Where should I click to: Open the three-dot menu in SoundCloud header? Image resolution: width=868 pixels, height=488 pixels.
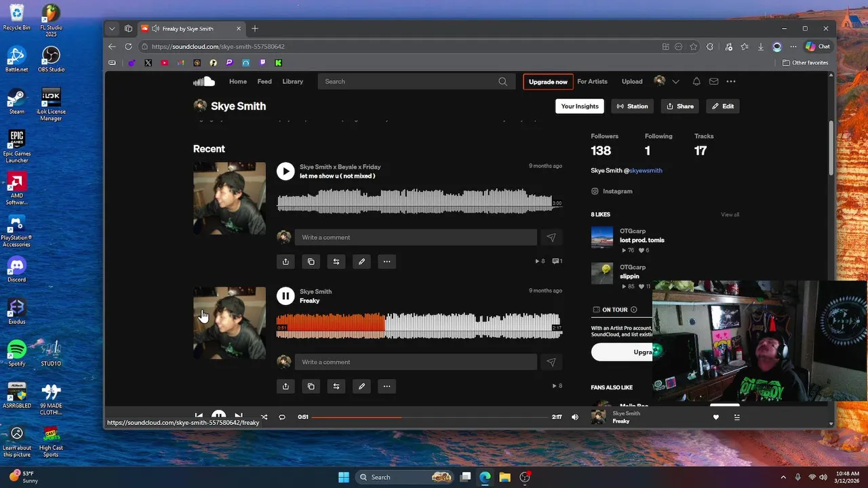pos(731,81)
